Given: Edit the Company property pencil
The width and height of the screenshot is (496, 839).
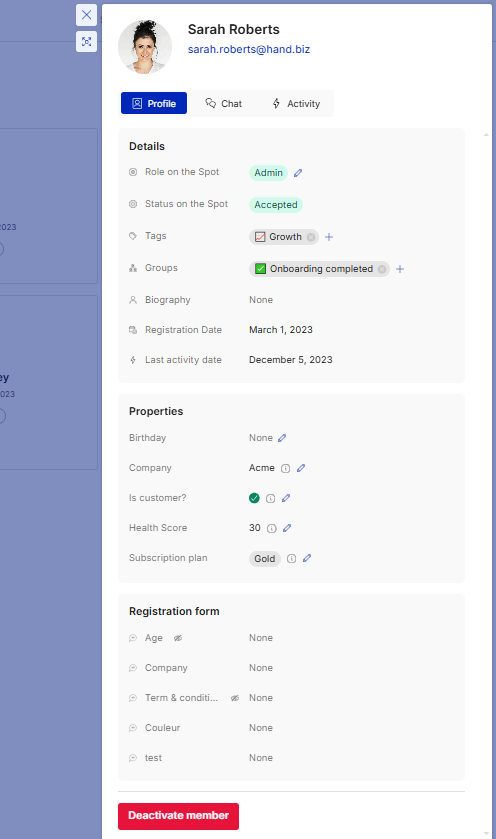Looking at the screenshot, I should coord(301,468).
